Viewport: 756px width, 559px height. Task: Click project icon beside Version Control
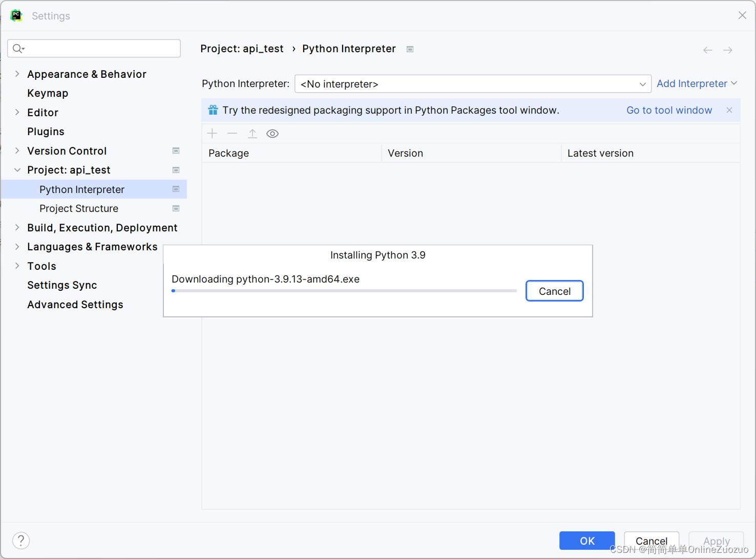click(x=176, y=150)
